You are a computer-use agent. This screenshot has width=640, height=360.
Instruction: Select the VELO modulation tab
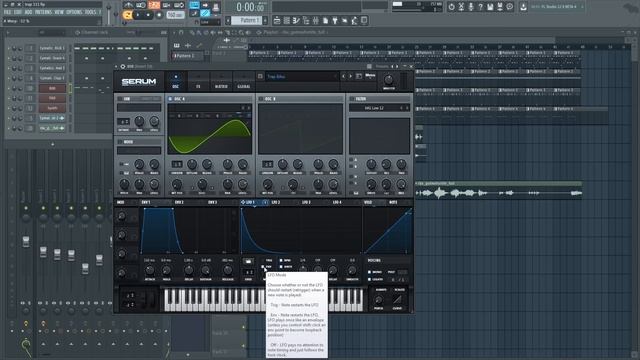(x=368, y=202)
